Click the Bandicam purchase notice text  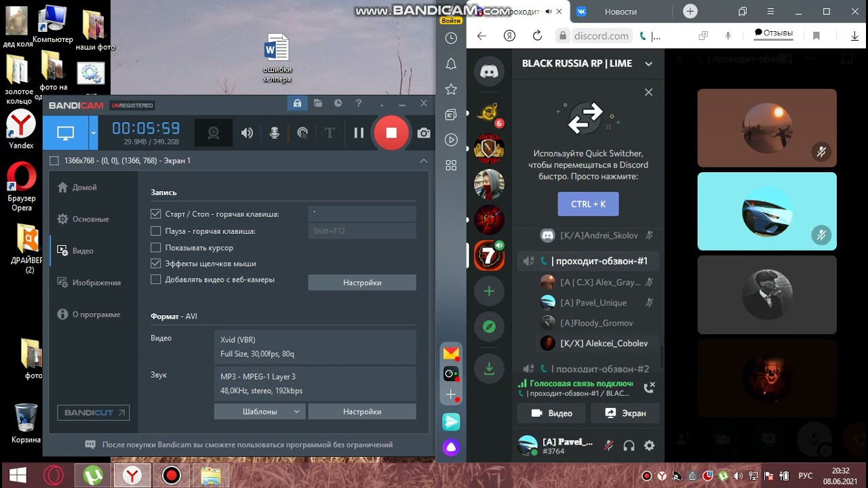pos(248,445)
